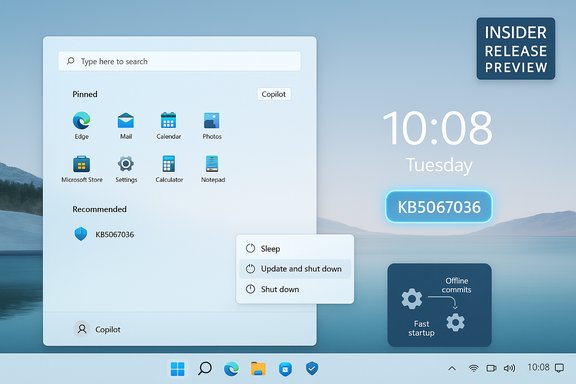Launch Edge from the taskbar
Viewport: 576px width, 384px height.
pyautogui.click(x=231, y=369)
